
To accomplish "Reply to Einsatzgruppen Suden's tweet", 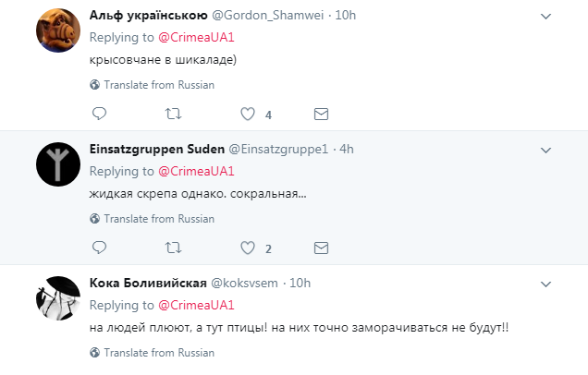I will (x=100, y=248).
